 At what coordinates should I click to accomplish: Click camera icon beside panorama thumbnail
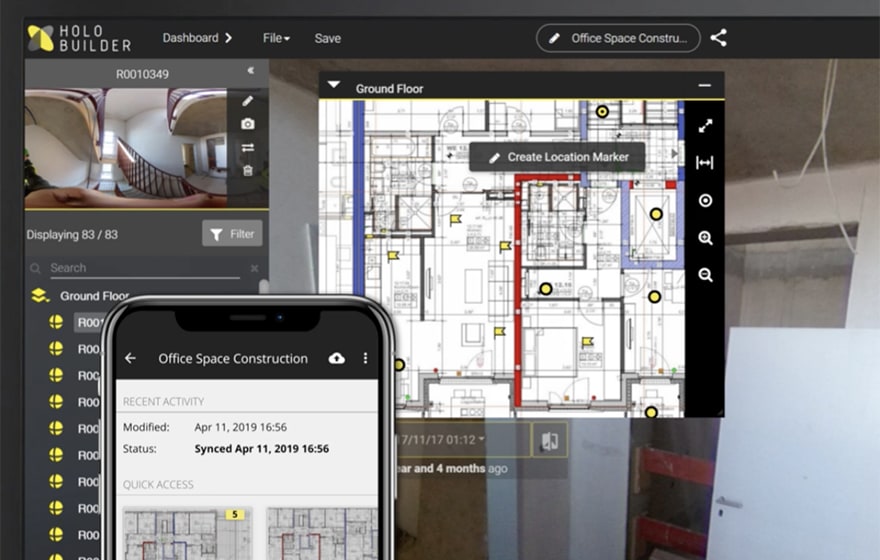point(248,124)
